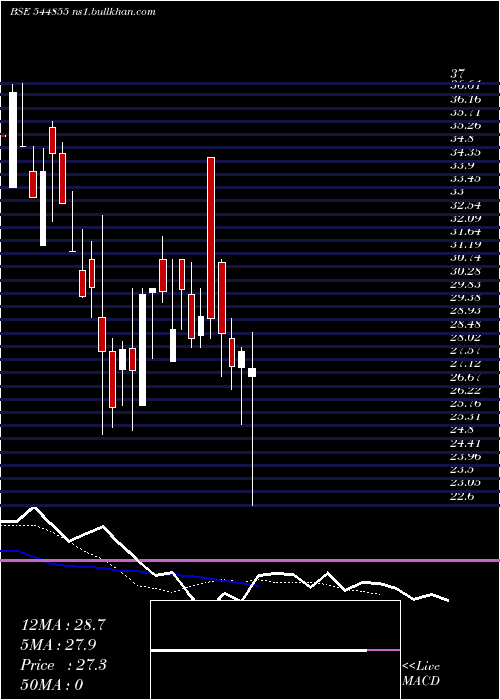500x700 pixels.
Task: Click the 25.76 price axis label
Action: 465,403
